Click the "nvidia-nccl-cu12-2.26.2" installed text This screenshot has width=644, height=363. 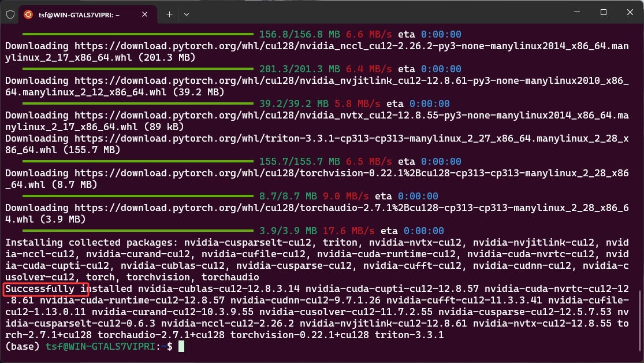pyautogui.click(x=227, y=324)
